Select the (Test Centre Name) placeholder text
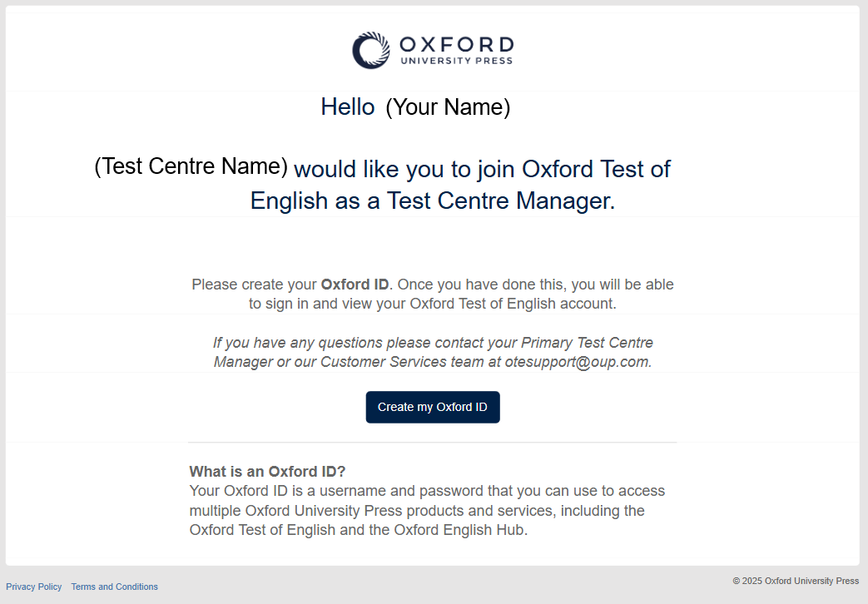This screenshot has height=604, width=868. click(191, 166)
